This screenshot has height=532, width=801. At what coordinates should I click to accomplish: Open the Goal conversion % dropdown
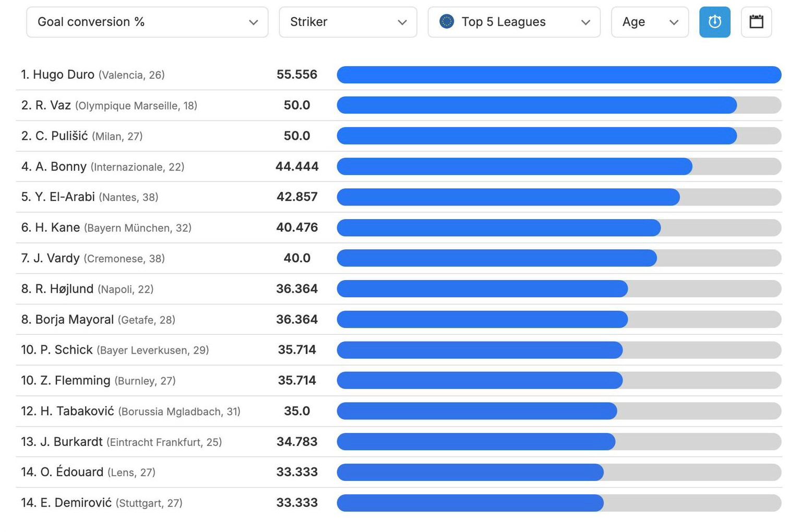click(147, 22)
